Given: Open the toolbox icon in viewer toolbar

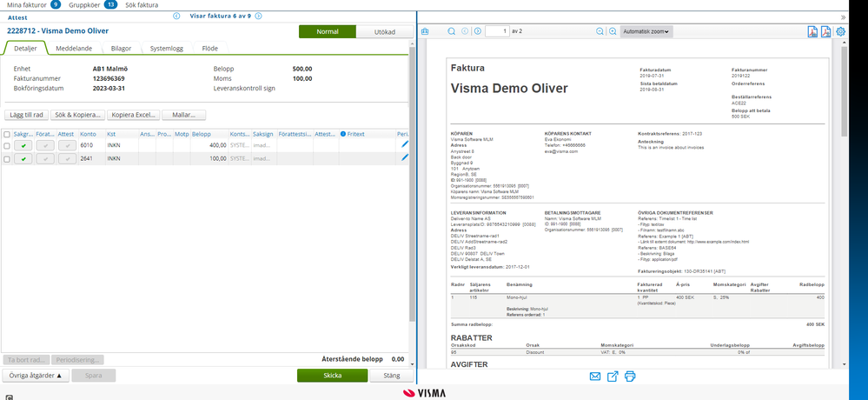Looking at the screenshot, I should point(425,31).
